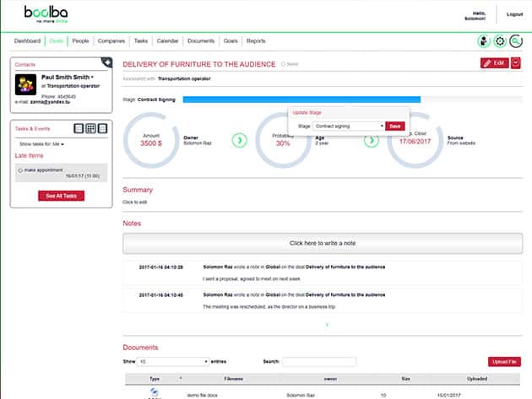Screen dimensions: 532x399
Task: Expand the arrow menu beside Edit
Action: click(516, 63)
